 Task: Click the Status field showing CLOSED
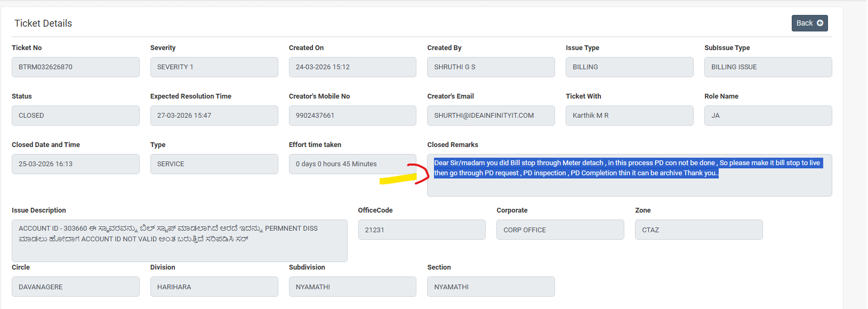click(75, 116)
